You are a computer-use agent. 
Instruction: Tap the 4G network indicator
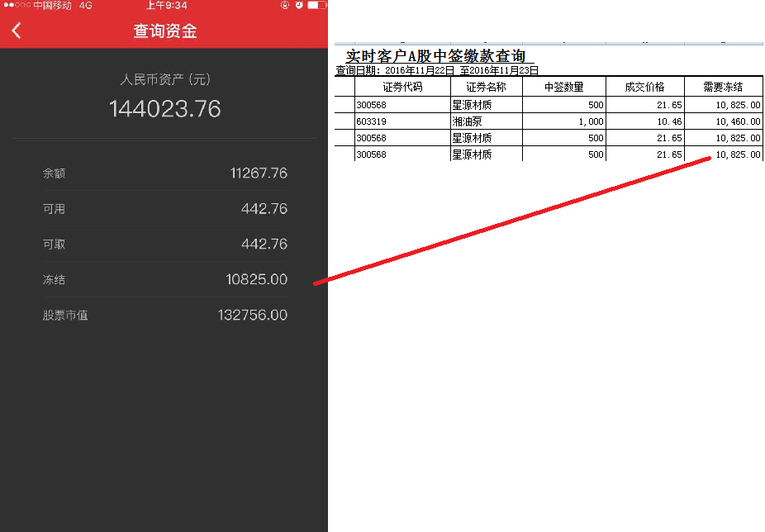[85, 5]
